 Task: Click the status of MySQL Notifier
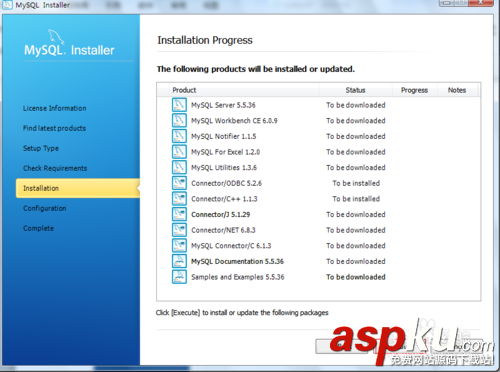(356, 136)
